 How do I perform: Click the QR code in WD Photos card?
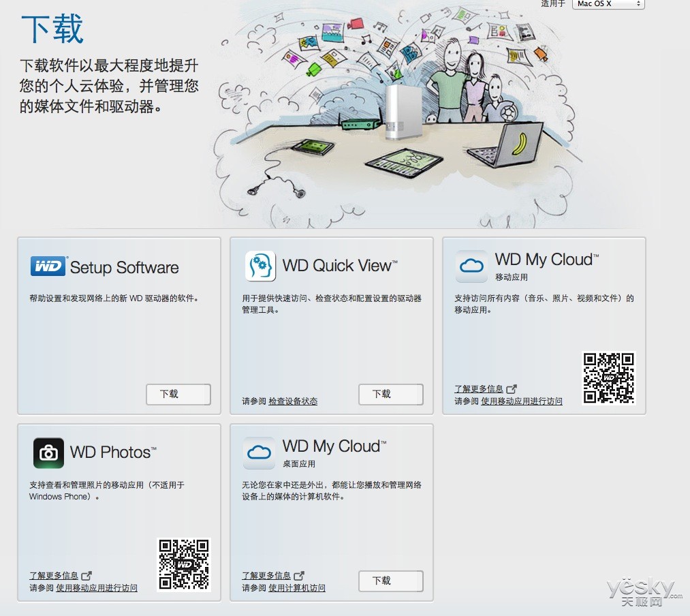coord(184,564)
